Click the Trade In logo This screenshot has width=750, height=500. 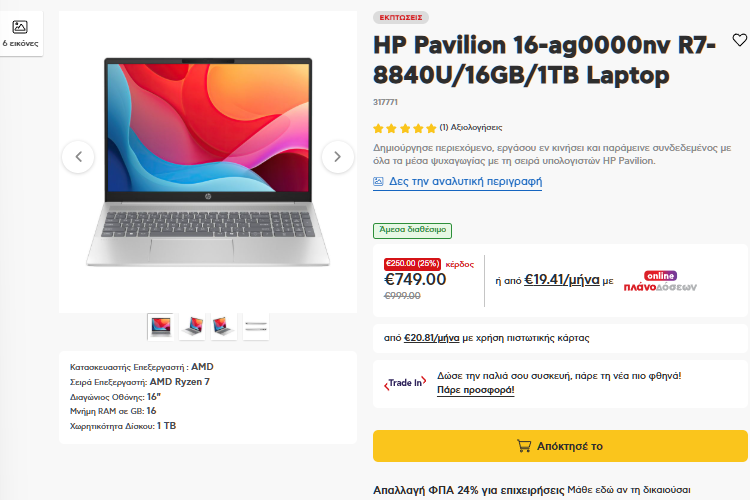click(405, 383)
